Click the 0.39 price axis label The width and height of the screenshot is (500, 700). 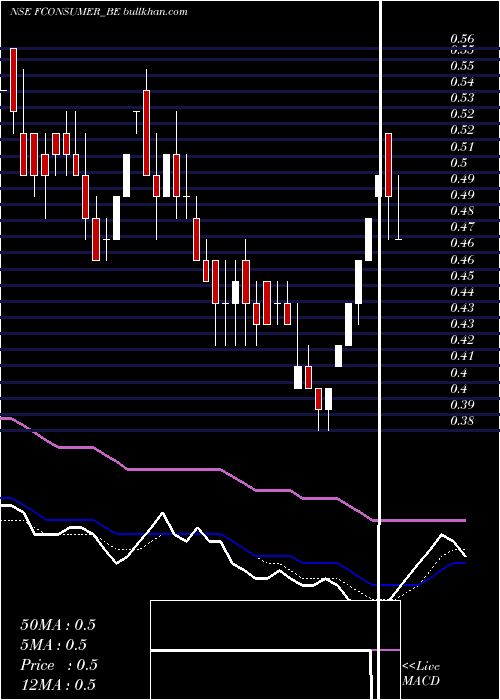coord(462,404)
